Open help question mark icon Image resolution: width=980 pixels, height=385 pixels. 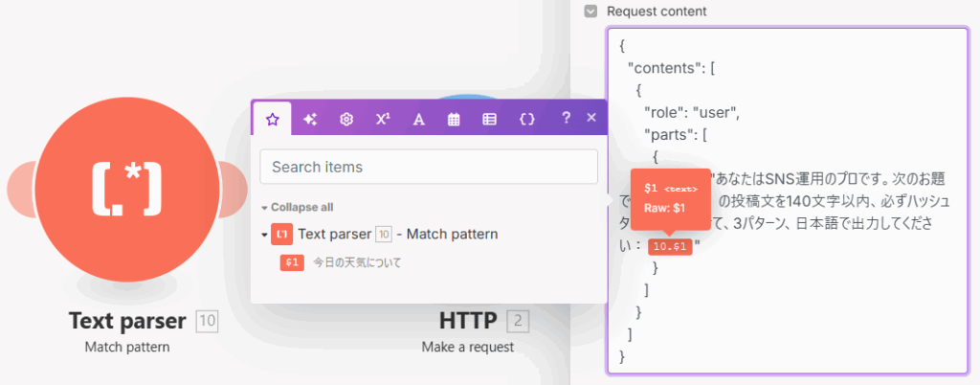coord(566,118)
